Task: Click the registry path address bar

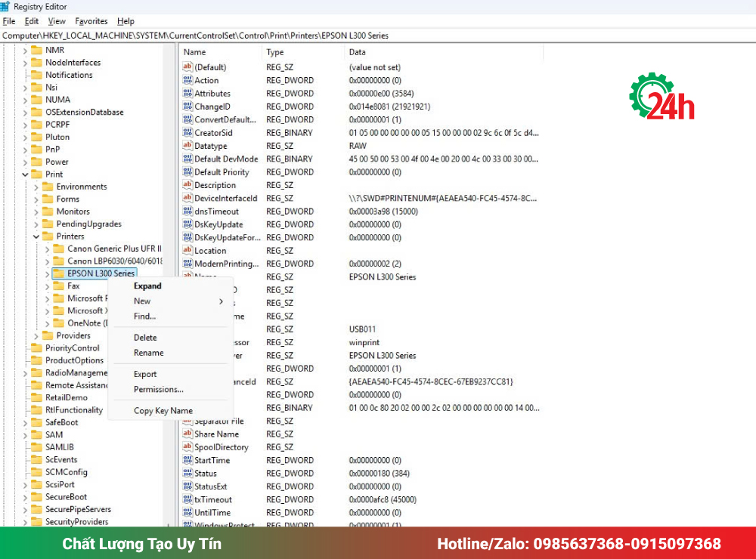Action: click(x=378, y=36)
